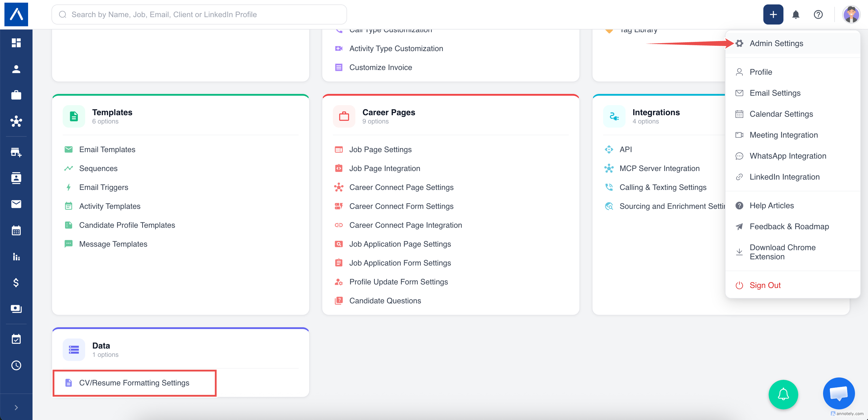Open API under Integrations

(625, 149)
